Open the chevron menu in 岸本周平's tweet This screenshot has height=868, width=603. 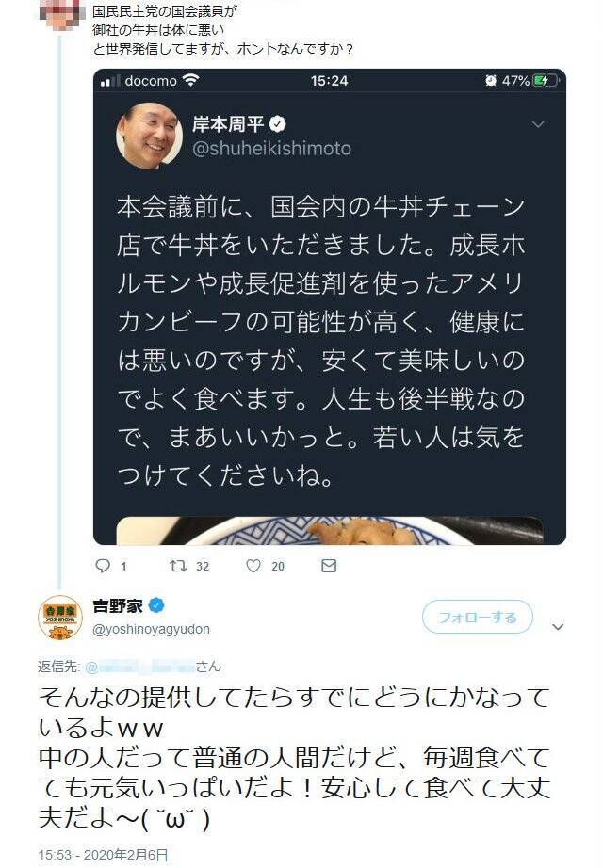pyautogui.click(x=538, y=124)
